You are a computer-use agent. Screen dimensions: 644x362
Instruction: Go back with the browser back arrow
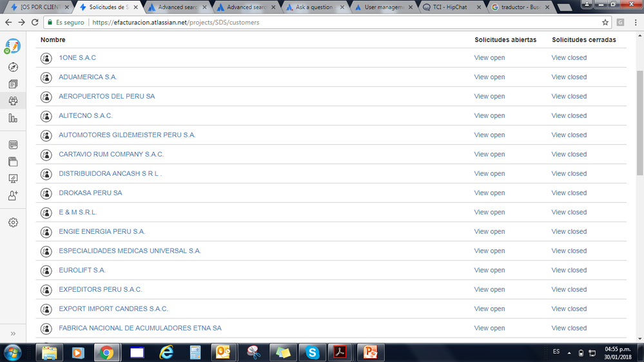pyautogui.click(x=8, y=22)
